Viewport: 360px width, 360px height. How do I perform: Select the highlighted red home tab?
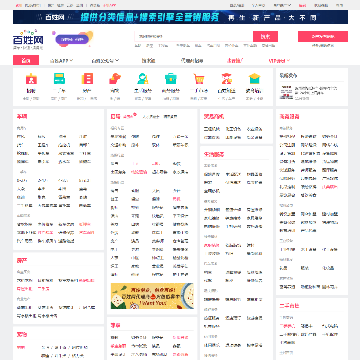(26, 60)
